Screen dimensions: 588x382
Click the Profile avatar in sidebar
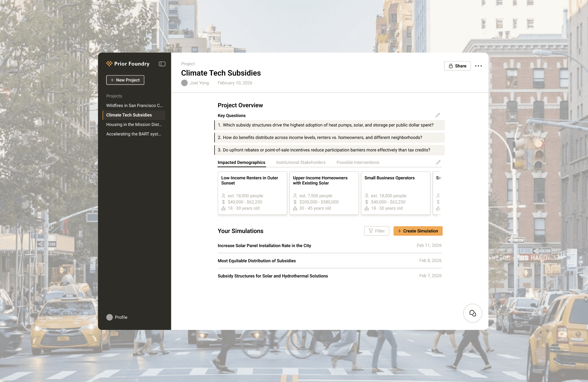[x=110, y=317]
